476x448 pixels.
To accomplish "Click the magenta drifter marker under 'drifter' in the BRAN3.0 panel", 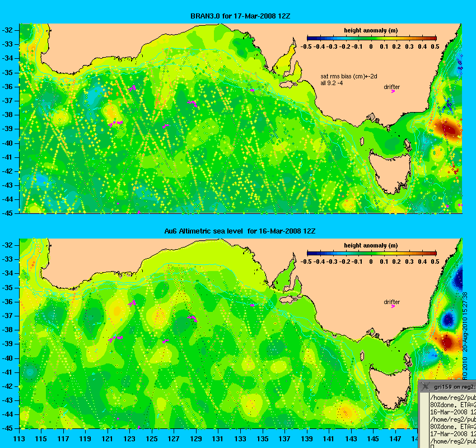I will click(x=393, y=91).
